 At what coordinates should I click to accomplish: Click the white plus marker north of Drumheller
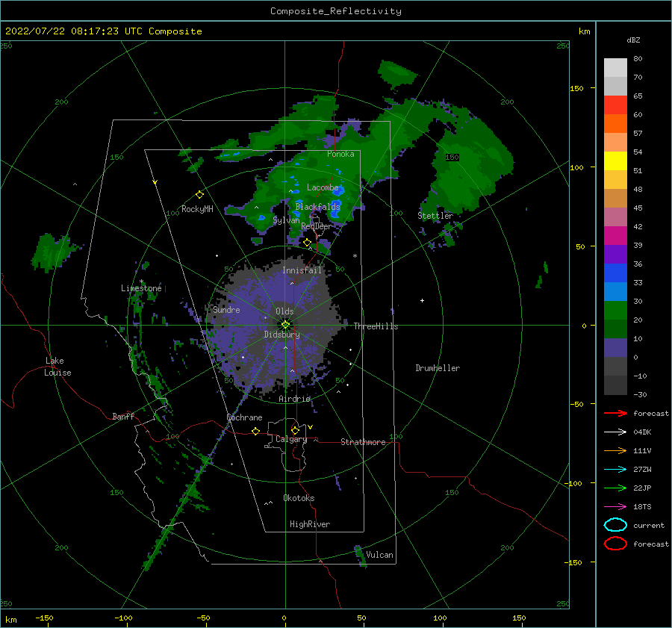(422, 300)
